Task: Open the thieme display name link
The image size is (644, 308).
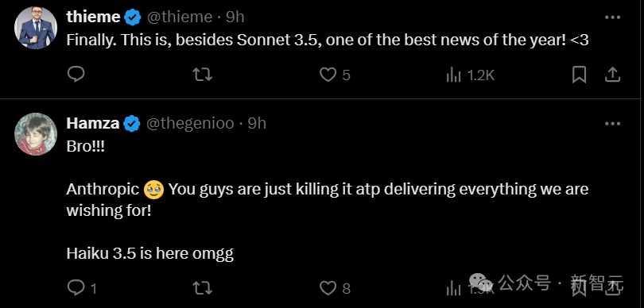Action: tap(94, 17)
